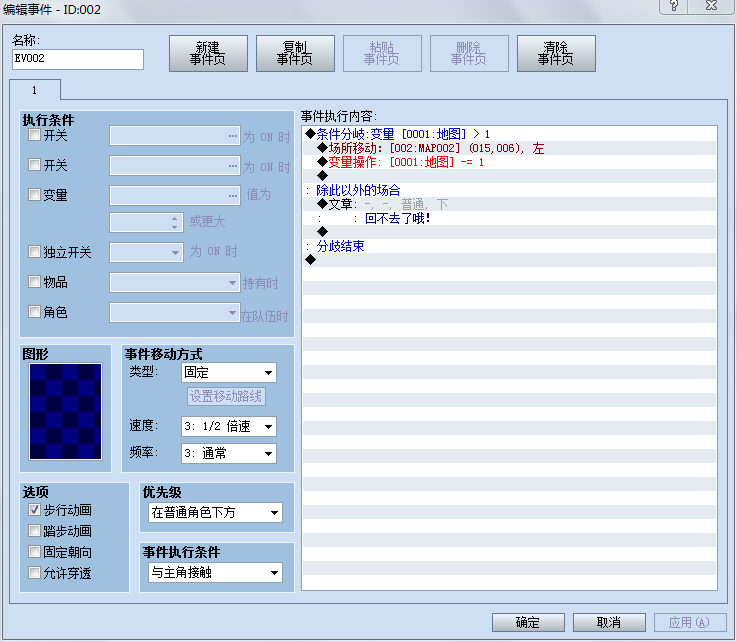The height and width of the screenshot is (642, 737).
Task: Click 删除事件页 button
Action: (469, 54)
